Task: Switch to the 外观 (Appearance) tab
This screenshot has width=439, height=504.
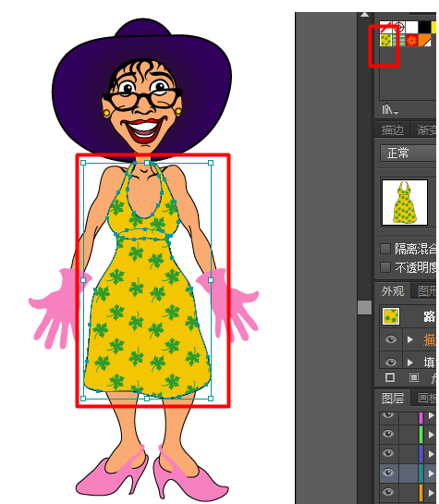Action: click(393, 291)
